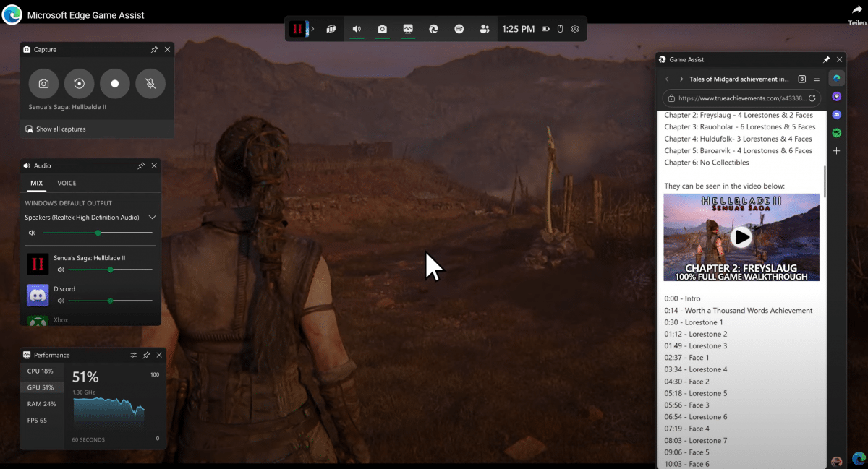Open Game Bar settings gear

[x=575, y=29]
